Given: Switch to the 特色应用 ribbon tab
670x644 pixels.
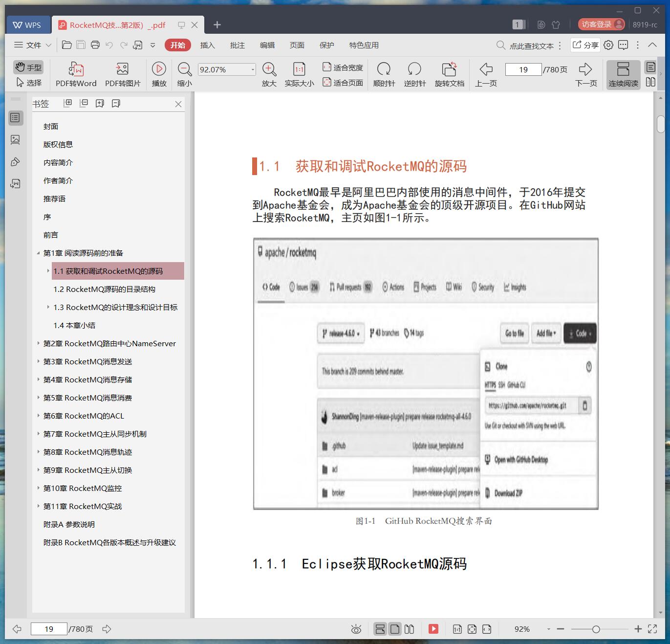Looking at the screenshot, I should coord(364,45).
